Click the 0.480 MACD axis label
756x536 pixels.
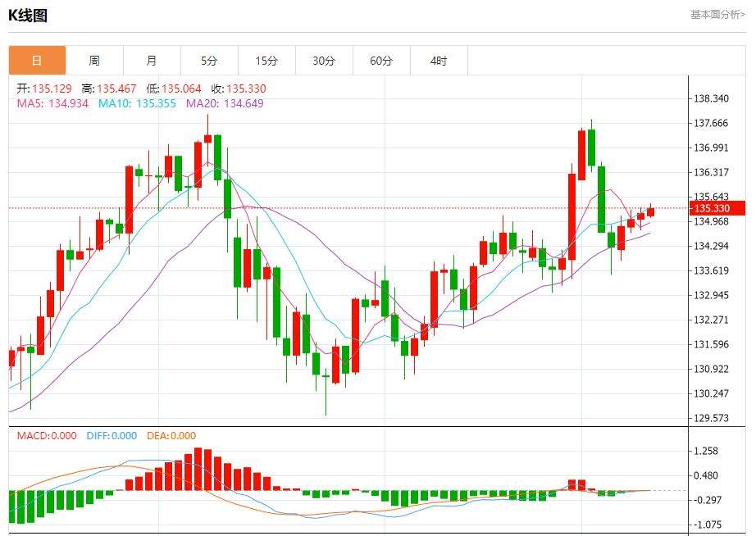coord(706,475)
